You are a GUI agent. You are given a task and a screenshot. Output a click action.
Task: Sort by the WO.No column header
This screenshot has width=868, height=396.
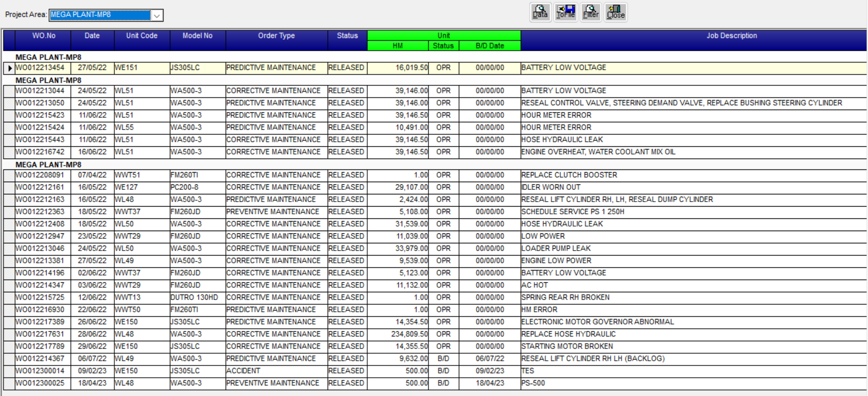(44, 36)
